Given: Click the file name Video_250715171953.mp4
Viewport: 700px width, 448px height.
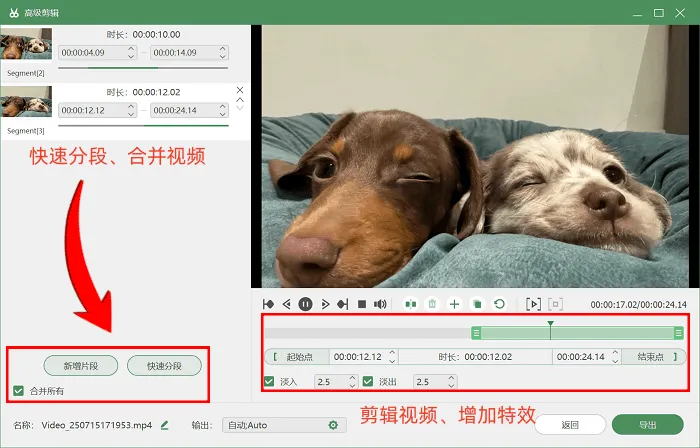Looking at the screenshot, I should (x=97, y=425).
